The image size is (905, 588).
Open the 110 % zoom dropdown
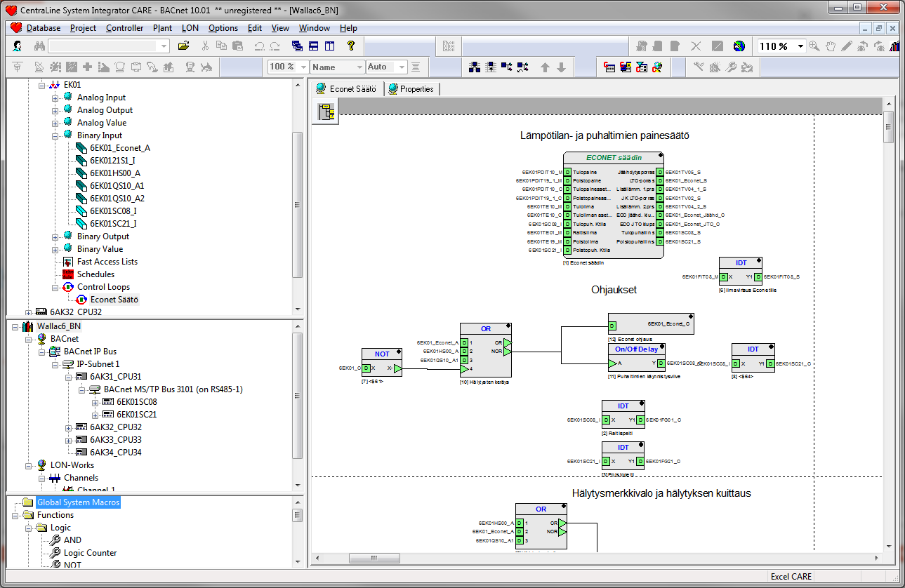point(800,46)
